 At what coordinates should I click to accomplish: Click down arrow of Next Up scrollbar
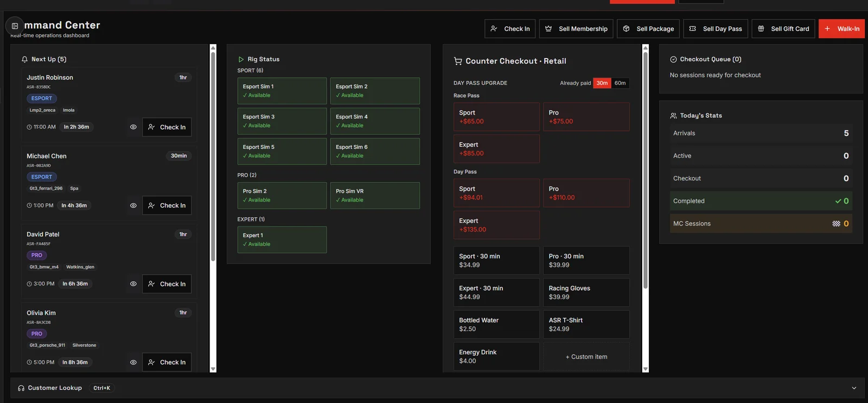pyautogui.click(x=213, y=369)
